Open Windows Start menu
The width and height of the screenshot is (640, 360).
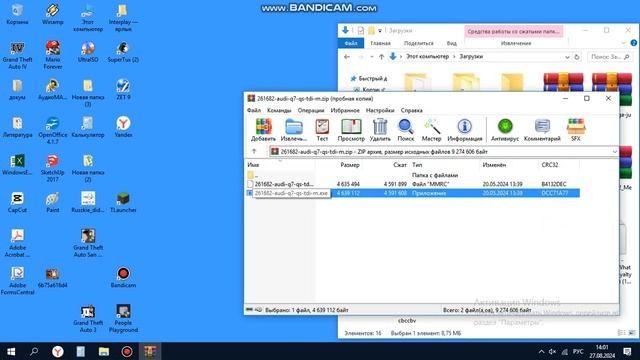11,351
